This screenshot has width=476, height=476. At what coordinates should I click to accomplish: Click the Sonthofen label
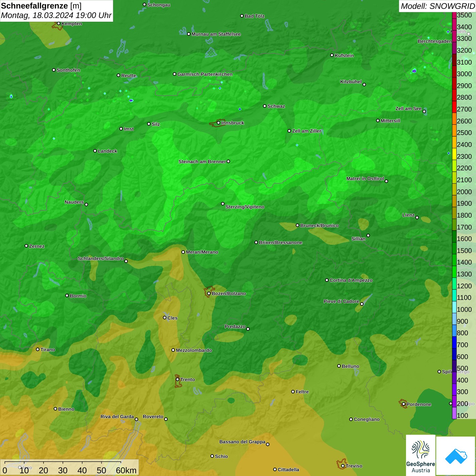pyautogui.click(x=68, y=70)
